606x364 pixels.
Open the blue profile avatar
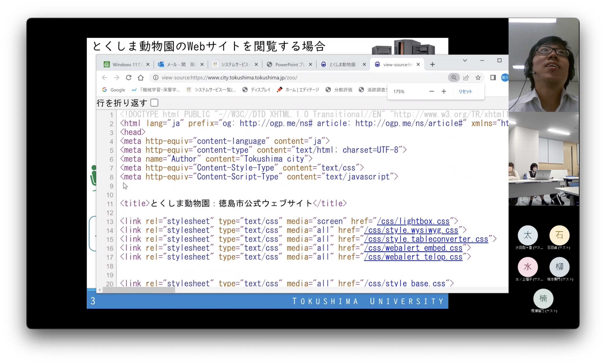504,78
